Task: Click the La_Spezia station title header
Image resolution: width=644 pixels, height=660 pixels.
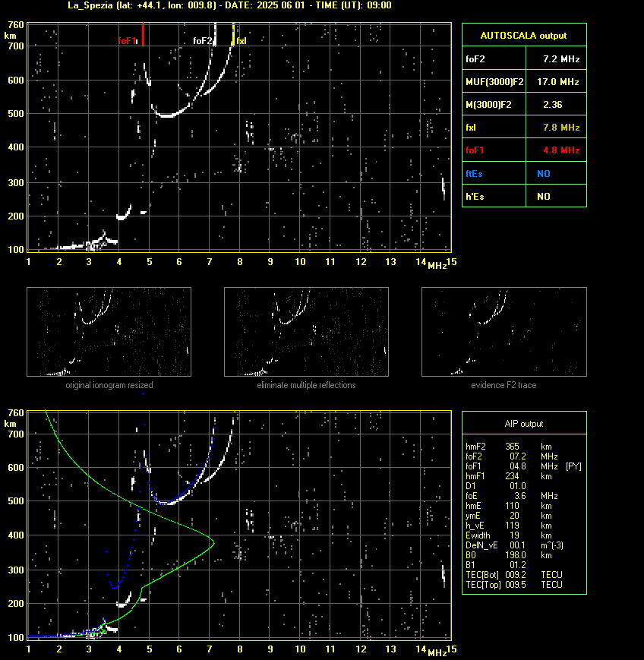Action: [229, 5]
